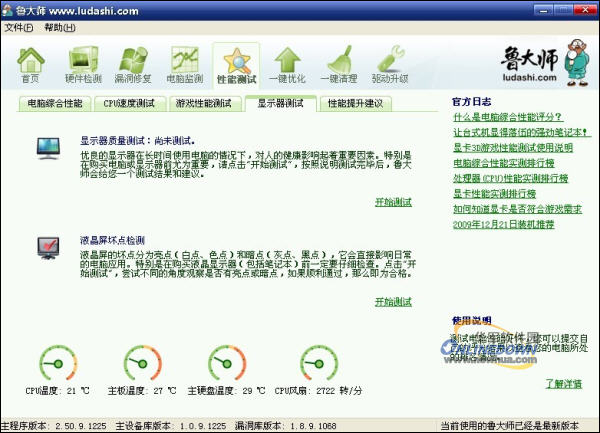Image resolution: width=600 pixels, height=433 pixels.
Task: Switch to the CPU速度测试 tab
Action: (129, 103)
